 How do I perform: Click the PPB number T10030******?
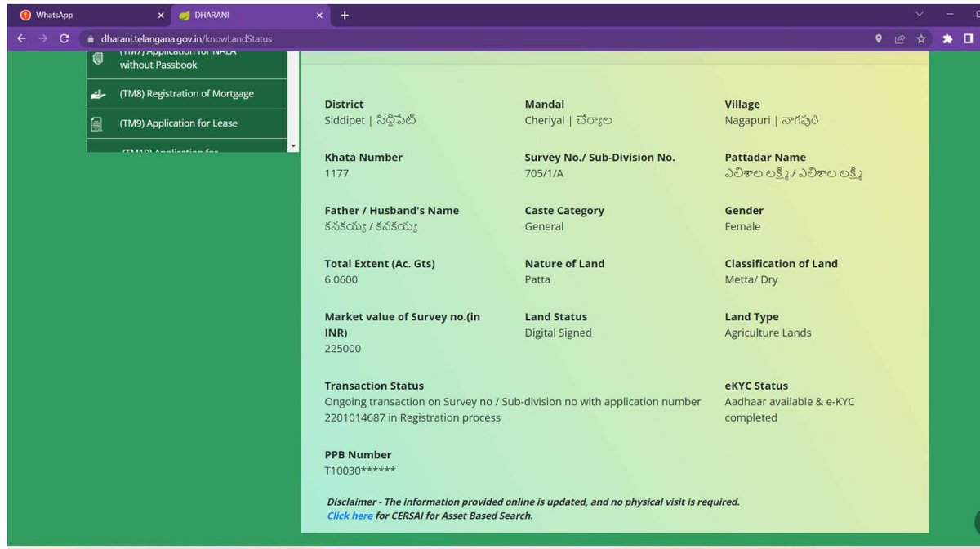tap(360, 471)
